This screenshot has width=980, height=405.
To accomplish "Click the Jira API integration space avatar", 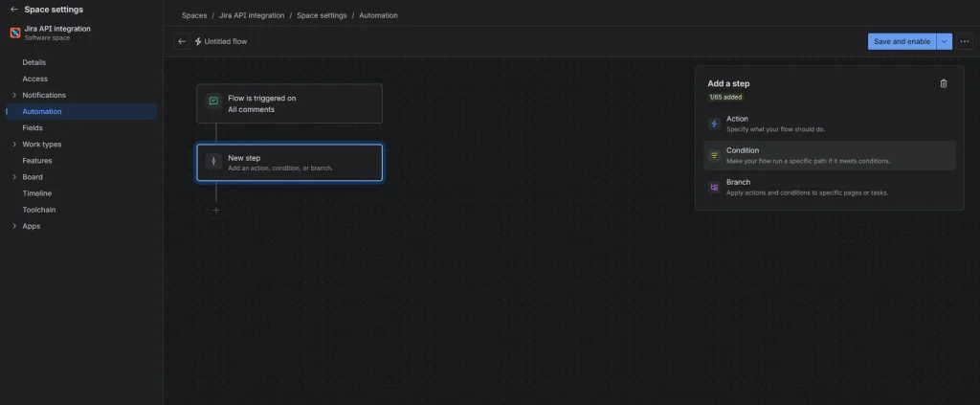I will point(15,34).
